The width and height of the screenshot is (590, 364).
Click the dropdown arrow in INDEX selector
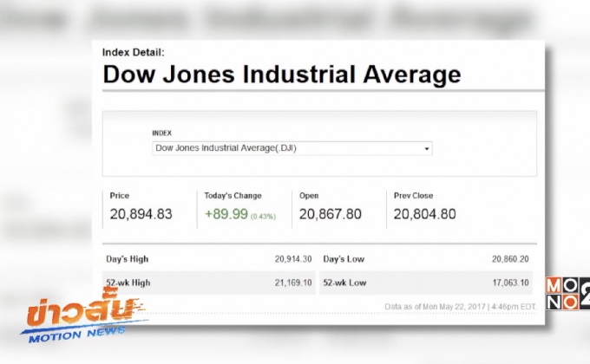point(426,149)
